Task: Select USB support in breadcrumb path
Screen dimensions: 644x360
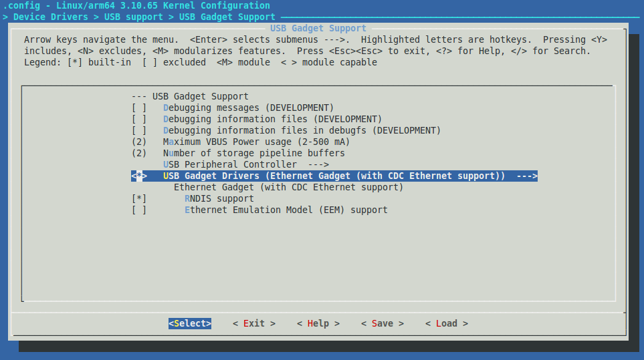Action: pos(134,17)
